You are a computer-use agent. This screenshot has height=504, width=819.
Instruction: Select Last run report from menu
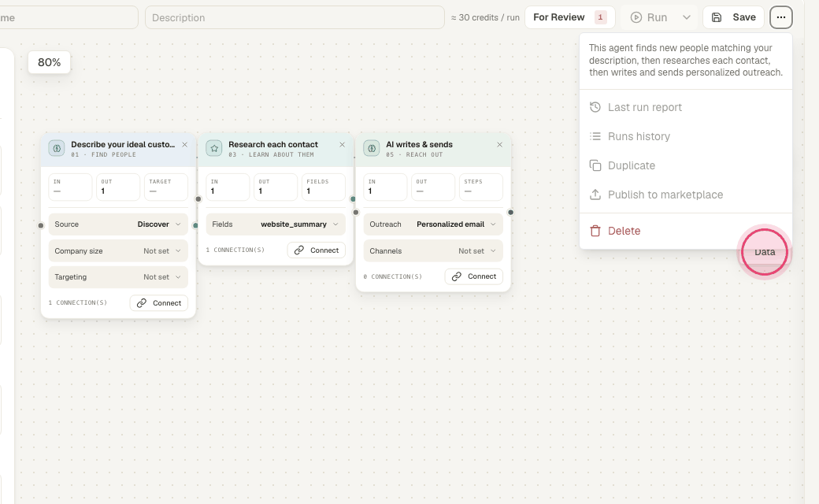(x=686, y=107)
